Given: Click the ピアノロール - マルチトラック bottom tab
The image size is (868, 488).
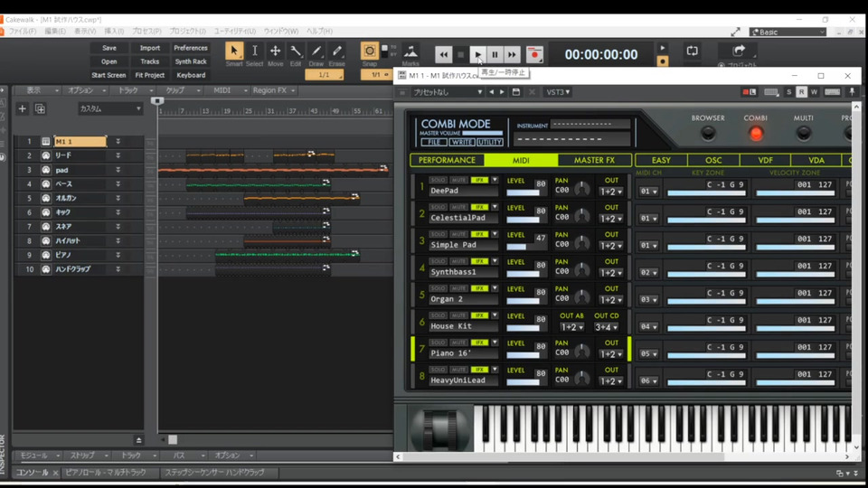Looking at the screenshot, I should tap(106, 473).
